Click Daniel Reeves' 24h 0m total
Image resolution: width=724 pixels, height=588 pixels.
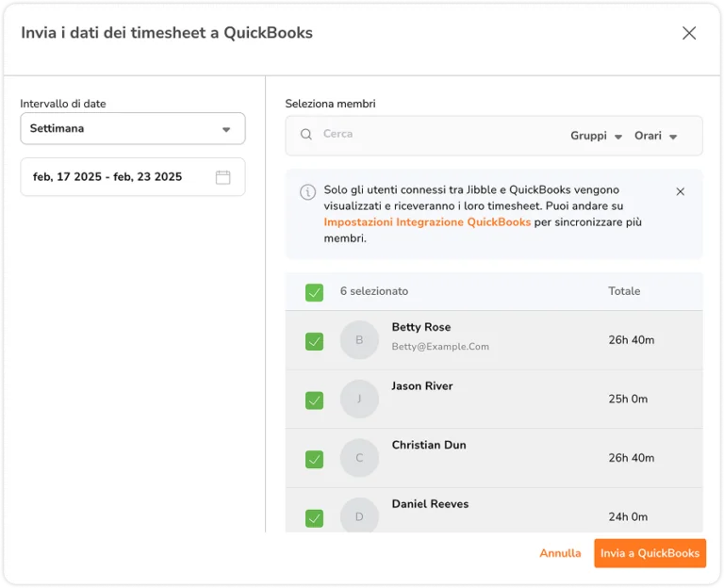pos(628,517)
